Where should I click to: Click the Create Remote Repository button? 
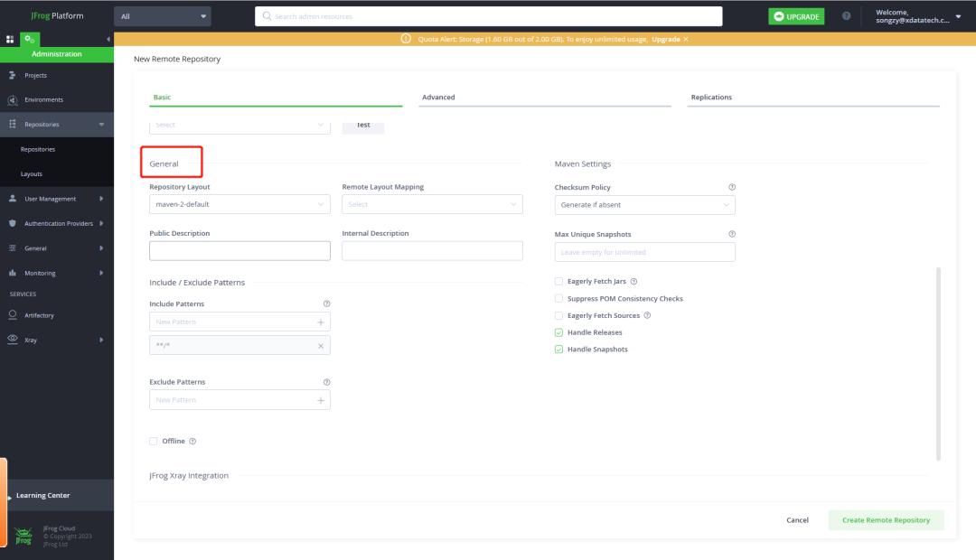886,520
